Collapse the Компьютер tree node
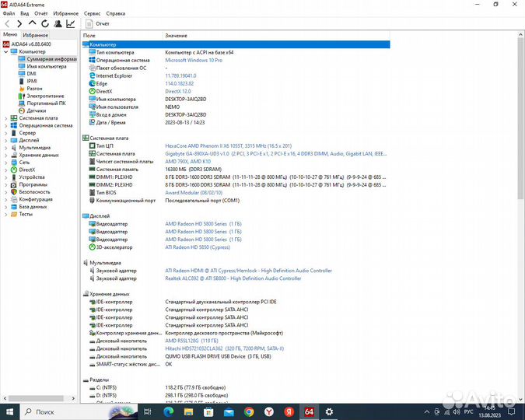Viewport: 525px width, 420px height. [5, 52]
